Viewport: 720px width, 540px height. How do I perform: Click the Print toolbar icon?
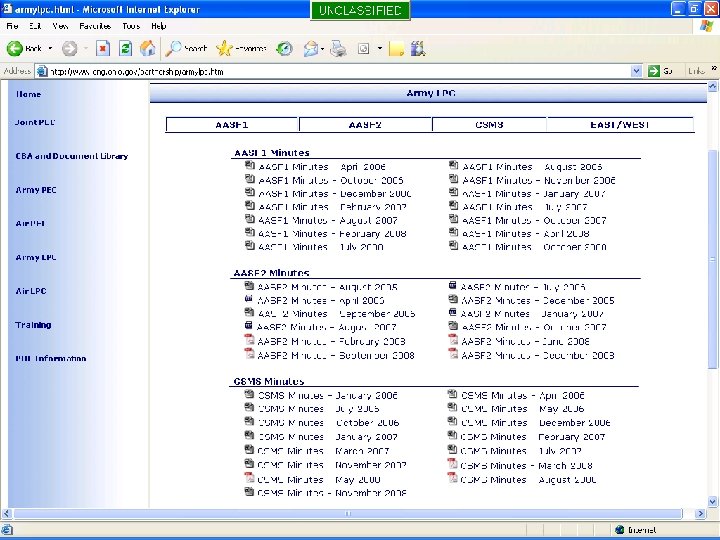(338, 48)
